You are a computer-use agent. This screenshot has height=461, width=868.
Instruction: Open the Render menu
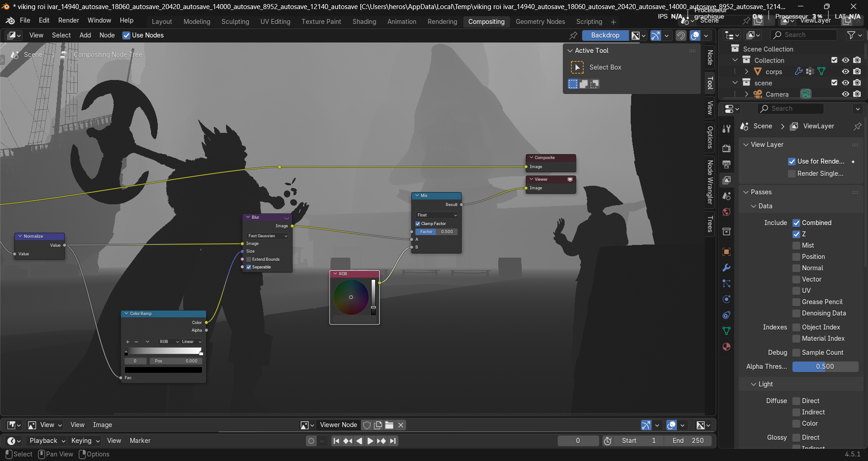(x=68, y=20)
